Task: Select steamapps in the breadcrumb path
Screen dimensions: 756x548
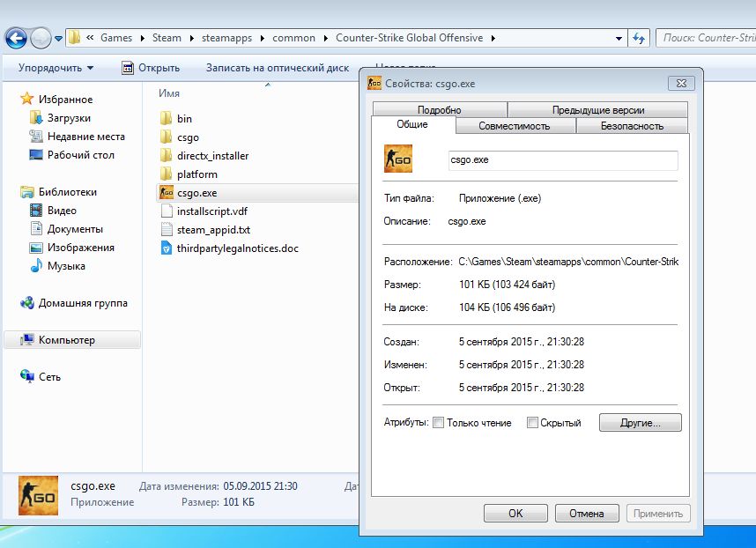Action: pyautogui.click(x=226, y=38)
